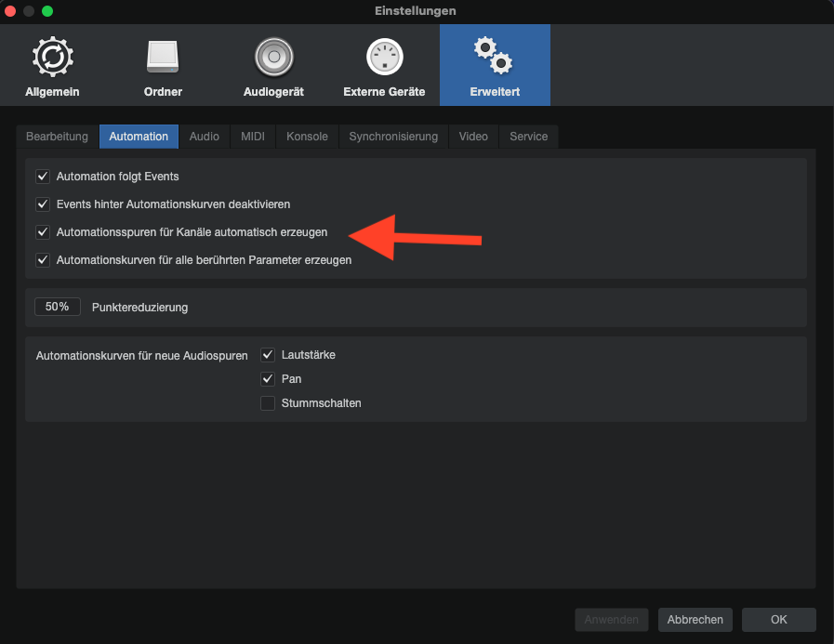Switch to the Bearbeitung tab
The height and width of the screenshot is (644, 834).
57,137
